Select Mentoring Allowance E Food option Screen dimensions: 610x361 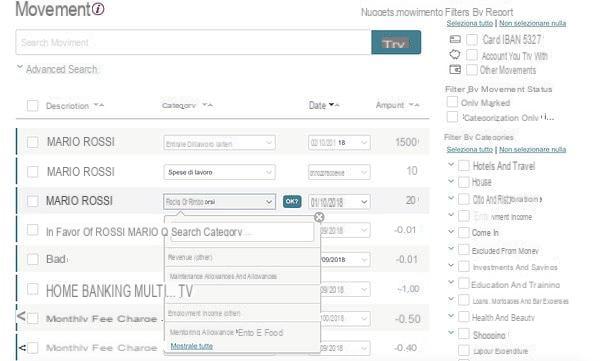point(242,332)
